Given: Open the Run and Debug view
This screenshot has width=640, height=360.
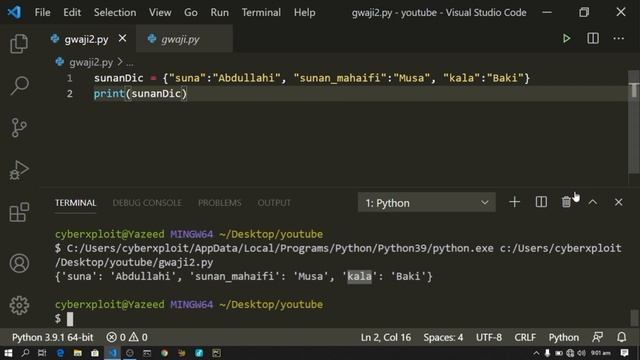Looking at the screenshot, I should point(19,170).
